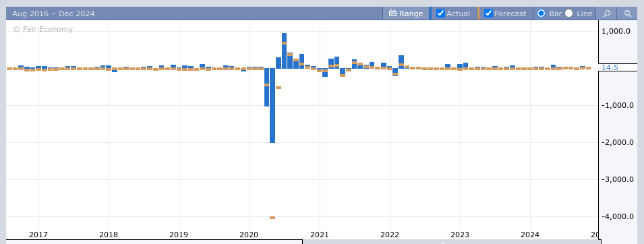Image resolution: width=644 pixels, height=244 pixels.
Task: Open the Range date selector
Action: 406,13
